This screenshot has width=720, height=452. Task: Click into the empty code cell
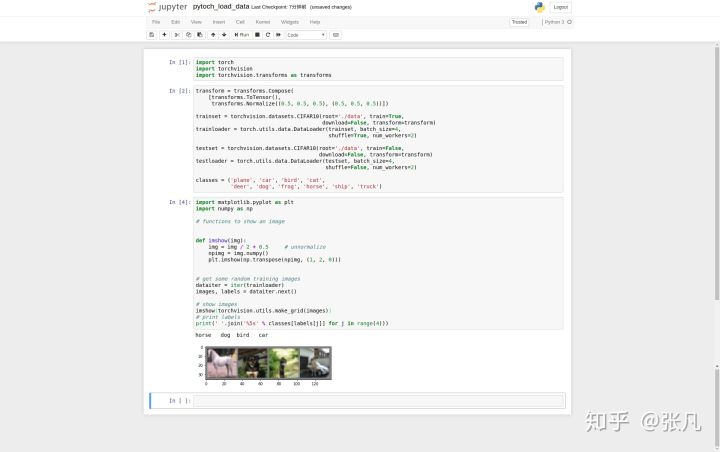click(378, 401)
